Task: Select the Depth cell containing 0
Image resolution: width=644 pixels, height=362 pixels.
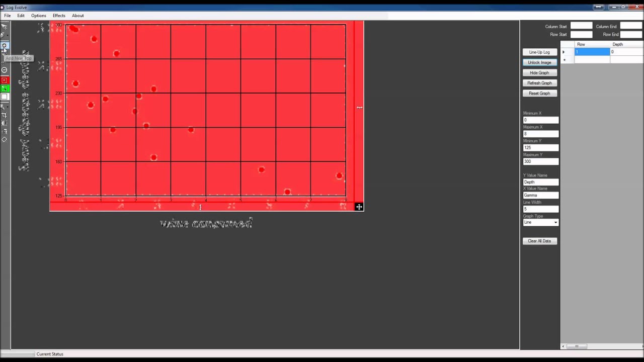Action: [627, 52]
